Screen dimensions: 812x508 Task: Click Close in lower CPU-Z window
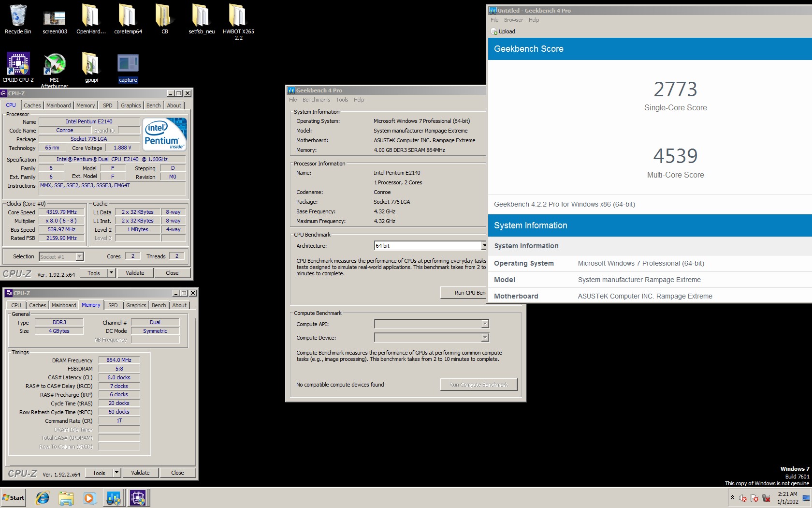point(177,473)
